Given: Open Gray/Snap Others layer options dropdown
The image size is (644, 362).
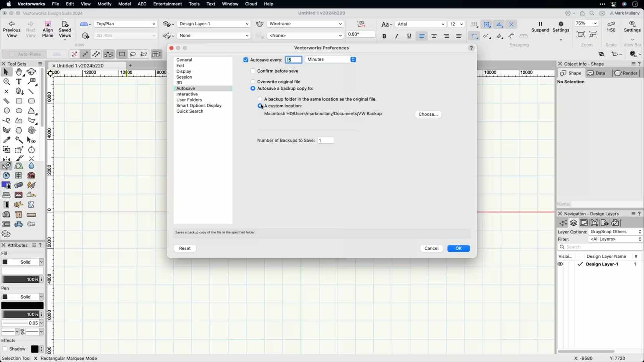Looking at the screenshot, I should pos(615,232).
